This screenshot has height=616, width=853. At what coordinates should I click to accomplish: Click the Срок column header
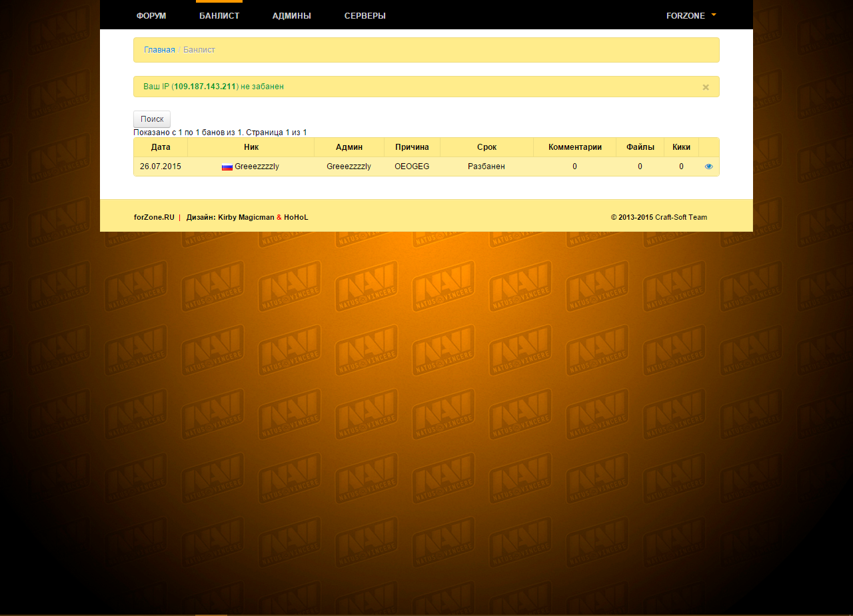487,147
